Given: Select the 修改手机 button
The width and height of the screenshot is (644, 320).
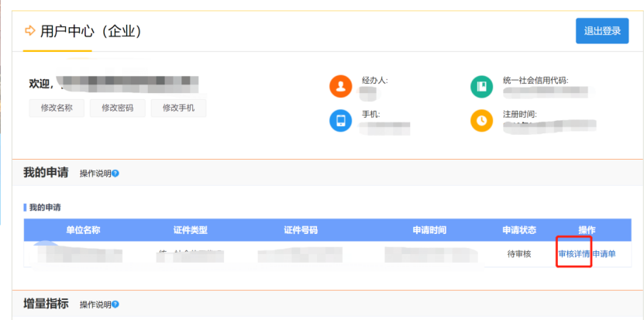Looking at the screenshot, I should coord(178,108).
